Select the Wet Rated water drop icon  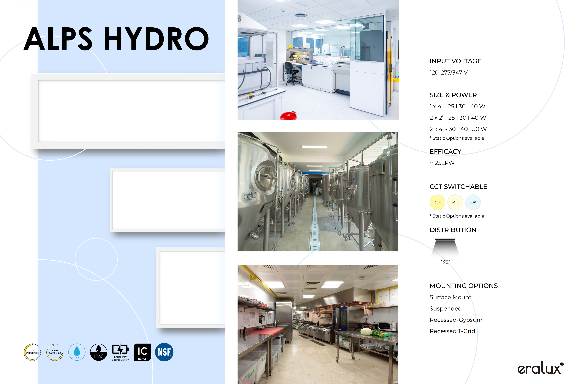tap(77, 352)
